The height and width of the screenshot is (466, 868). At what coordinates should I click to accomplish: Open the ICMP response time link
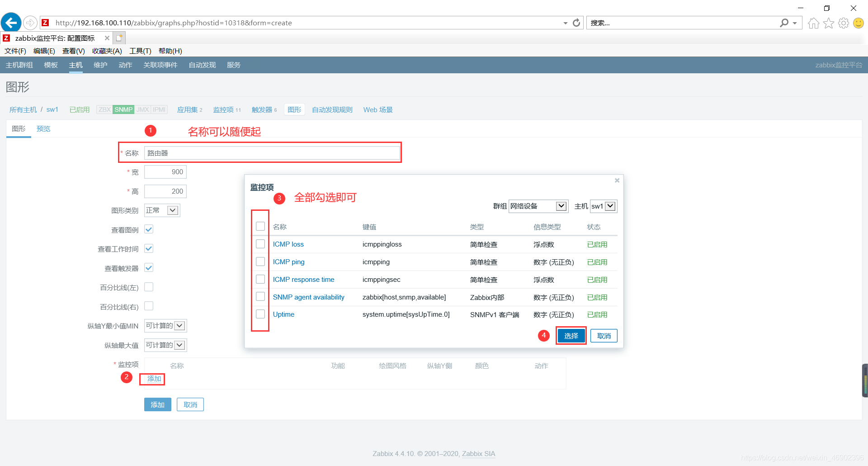[x=303, y=280]
